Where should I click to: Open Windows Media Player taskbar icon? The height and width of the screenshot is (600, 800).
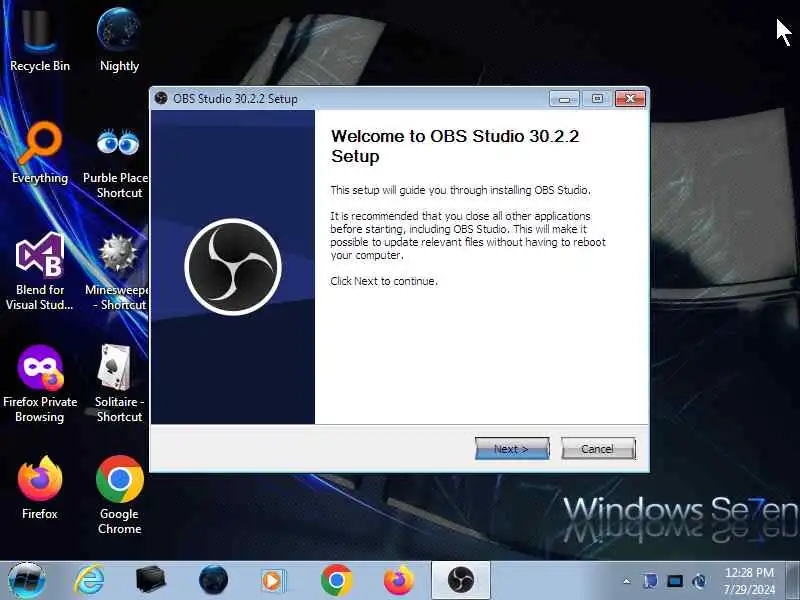click(x=273, y=581)
